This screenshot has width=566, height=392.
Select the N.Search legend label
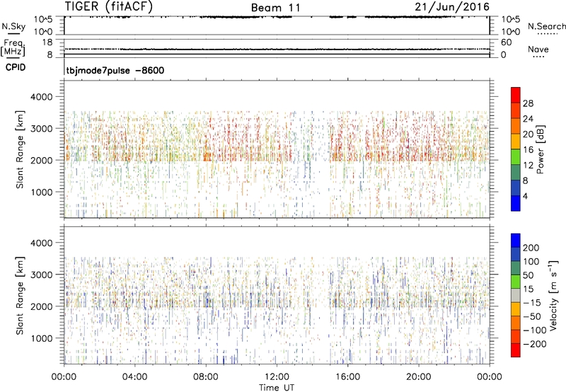pyautogui.click(x=546, y=26)
